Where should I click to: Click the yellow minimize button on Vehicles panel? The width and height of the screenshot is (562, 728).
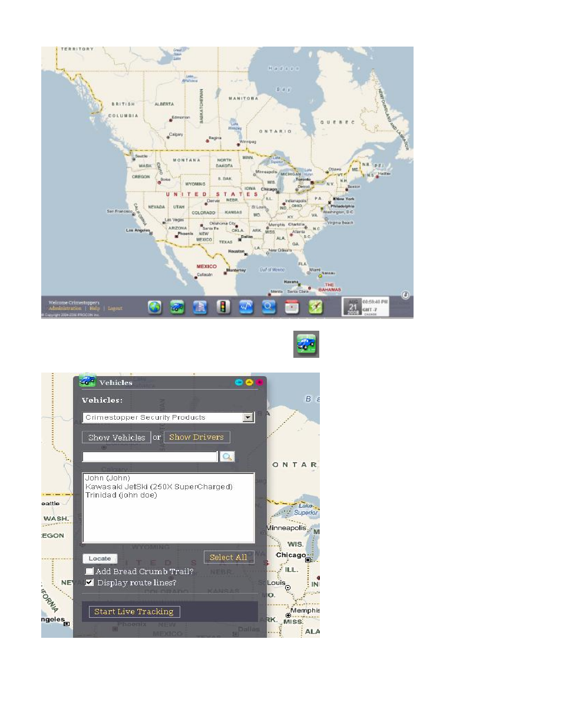pyautogui.click(x=249, y=383)
